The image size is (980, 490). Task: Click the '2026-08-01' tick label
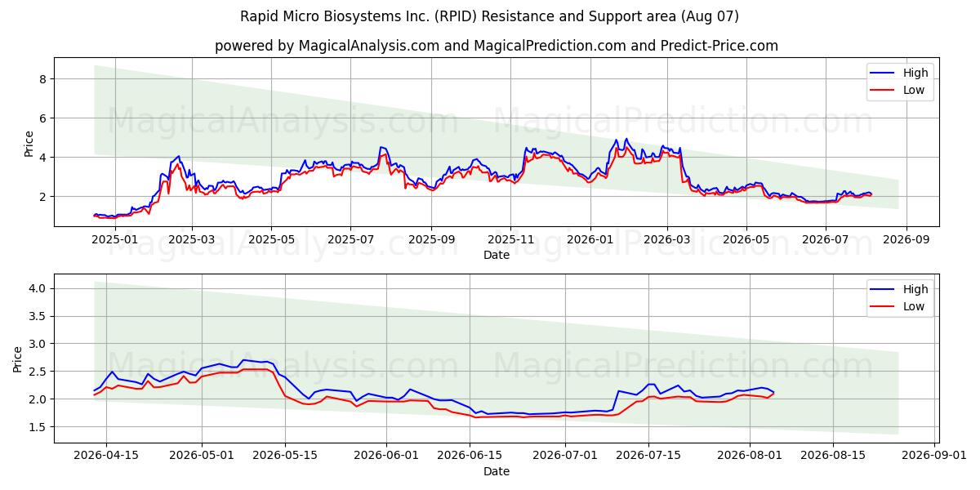point(750,456)
